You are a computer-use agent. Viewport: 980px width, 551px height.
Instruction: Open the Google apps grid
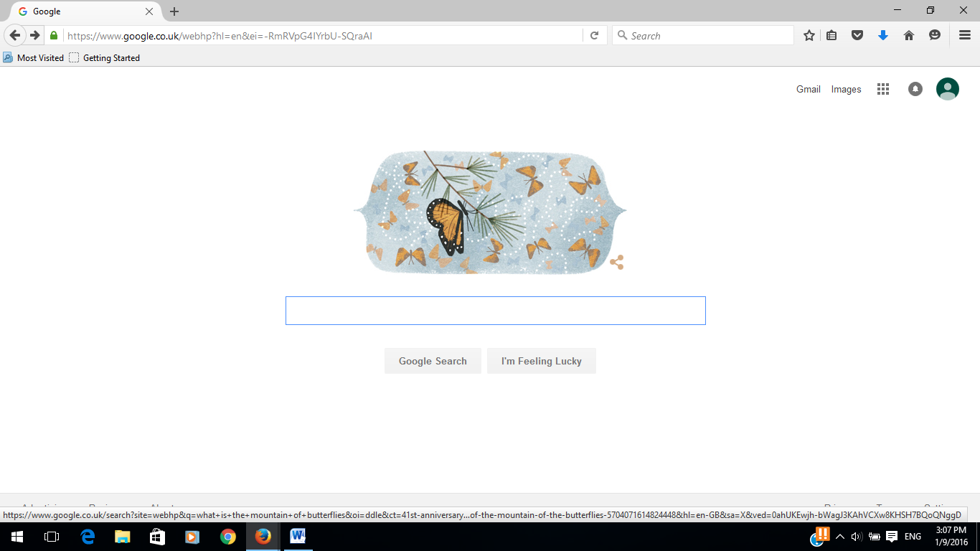[883, 89]
